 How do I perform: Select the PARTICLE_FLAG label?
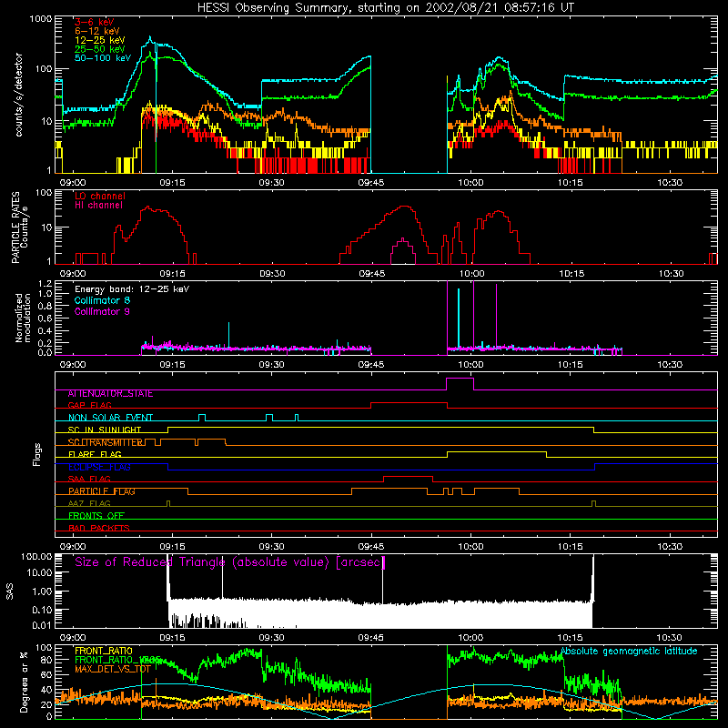[x=102, y=491]
